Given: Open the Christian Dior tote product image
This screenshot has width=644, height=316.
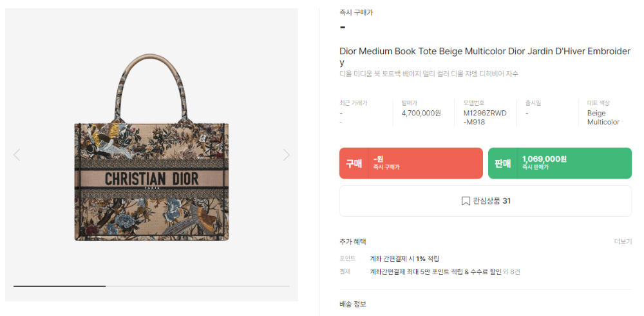Looking at the screenshot, I should click(151, 147).
